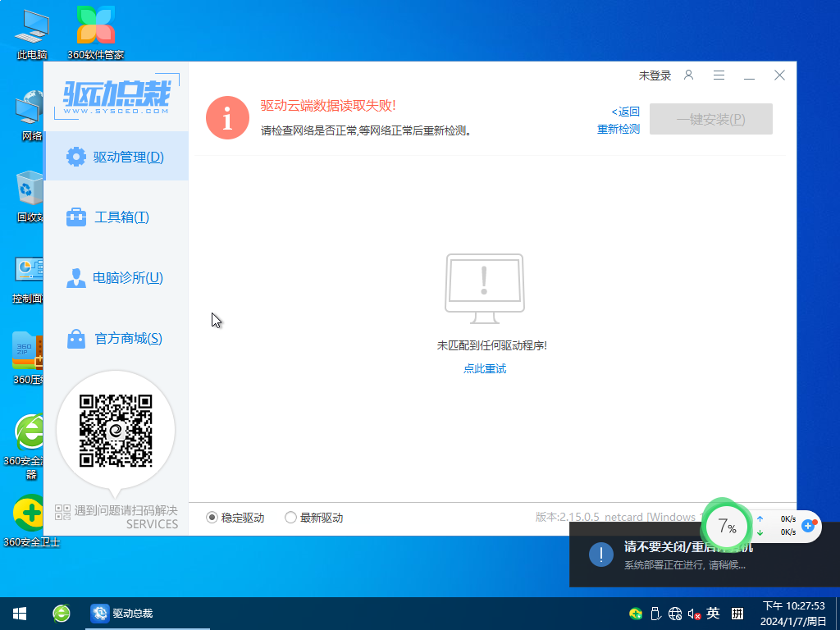
Task: Click the 英 input language indicator
Action: 713,613
